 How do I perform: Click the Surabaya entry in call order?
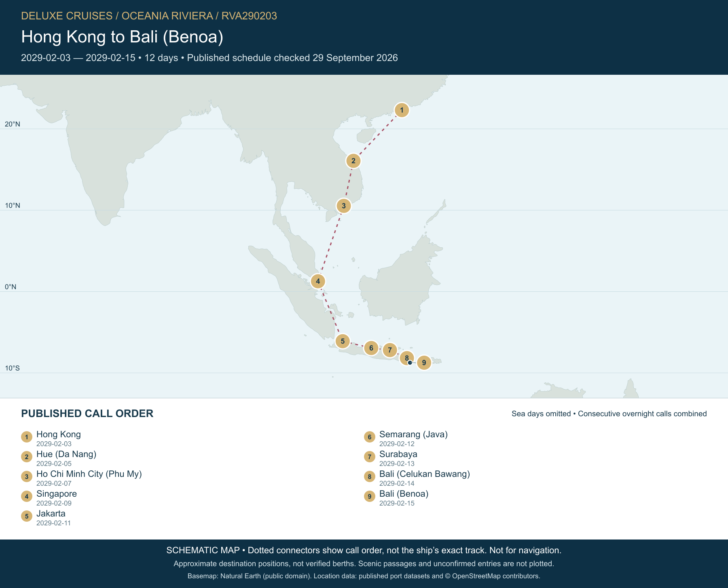tap(398, 454)
